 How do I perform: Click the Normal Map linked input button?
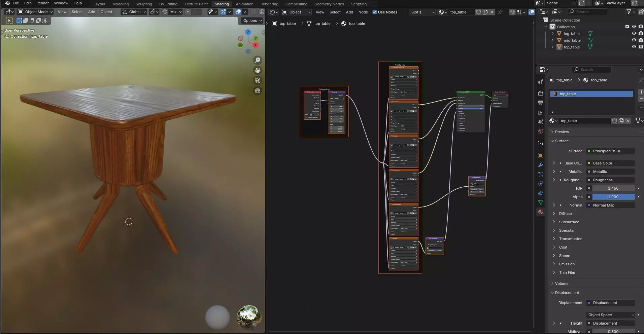610,205
